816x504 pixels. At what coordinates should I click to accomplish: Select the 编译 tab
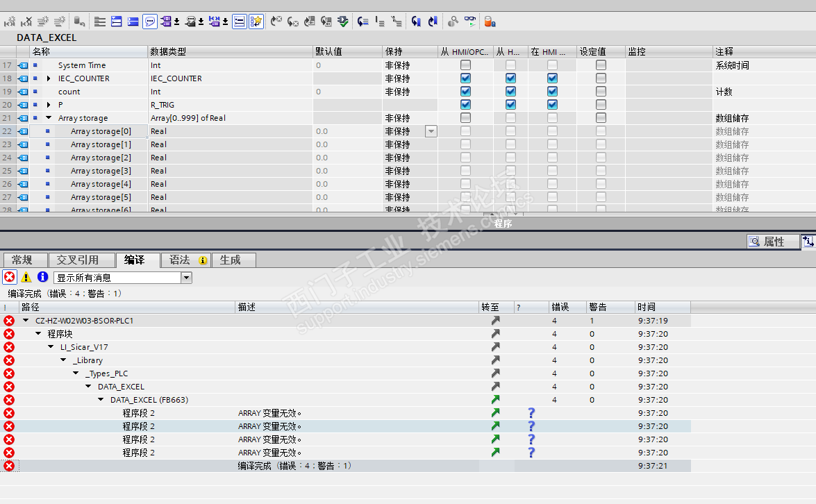point(138,260)
